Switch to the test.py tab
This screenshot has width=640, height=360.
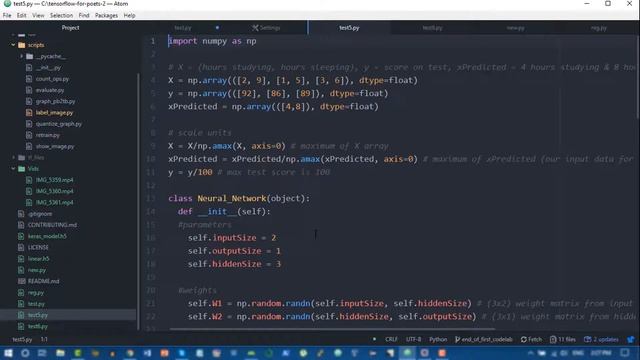click(x=183, y=28)
